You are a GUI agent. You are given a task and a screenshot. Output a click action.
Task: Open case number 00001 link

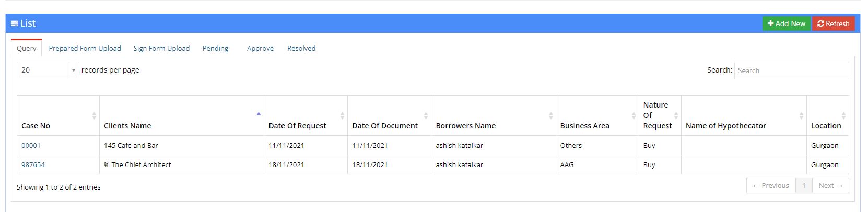point(31,146)
